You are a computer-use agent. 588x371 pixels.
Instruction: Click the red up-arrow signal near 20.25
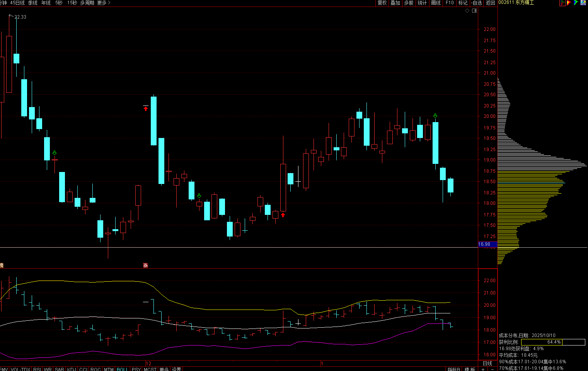click(146, 109)
